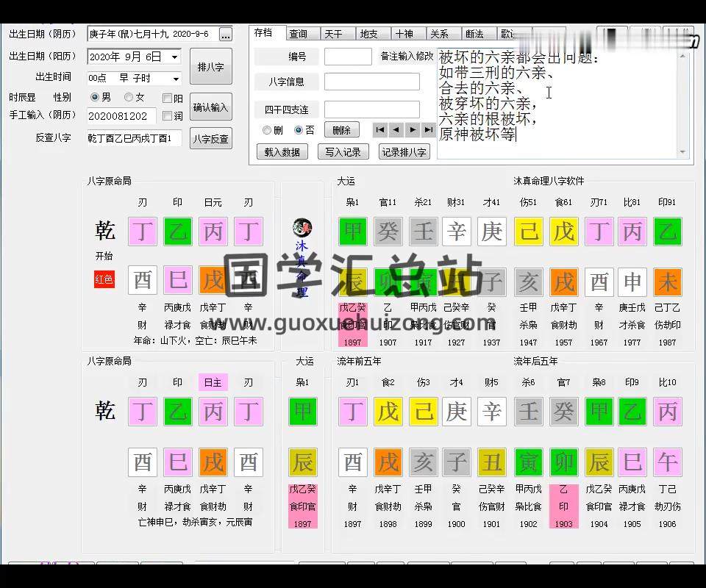The image size is (706, 588).
Task: Click the 癸 tile under 官7 year
Action: click(x=563, y=412)
